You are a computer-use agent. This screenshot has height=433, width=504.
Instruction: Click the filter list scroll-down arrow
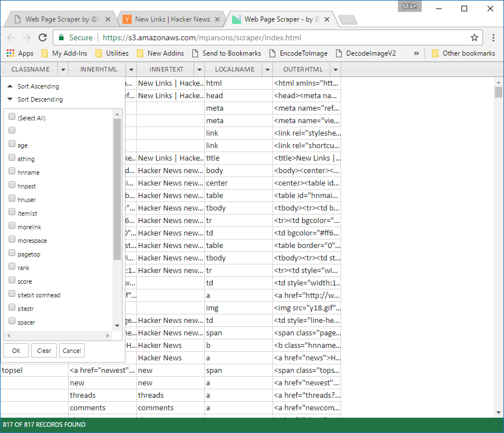tap(117, 326)
